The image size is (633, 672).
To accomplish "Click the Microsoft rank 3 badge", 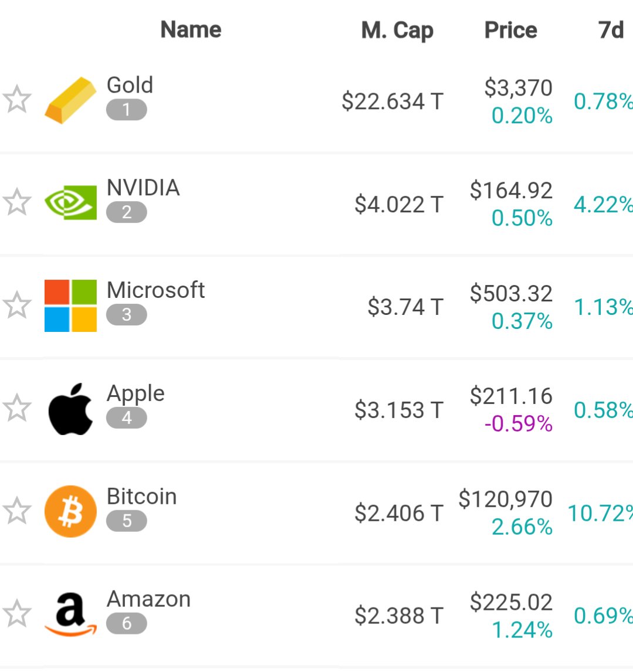I will click(127, 315).
